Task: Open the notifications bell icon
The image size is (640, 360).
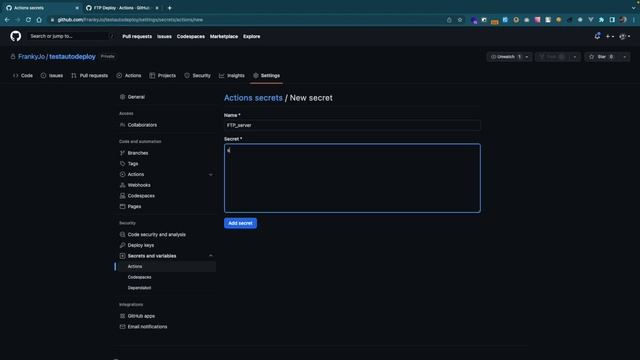Action: tap(597, 36)
